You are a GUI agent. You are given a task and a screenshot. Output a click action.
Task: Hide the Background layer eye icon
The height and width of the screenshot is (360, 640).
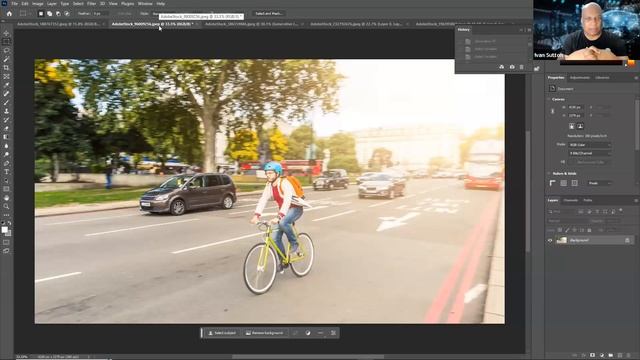[x=550, y=240]
